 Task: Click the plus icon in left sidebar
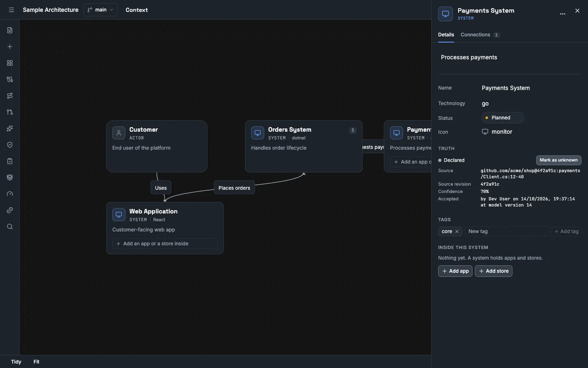[x=10, y=47]
